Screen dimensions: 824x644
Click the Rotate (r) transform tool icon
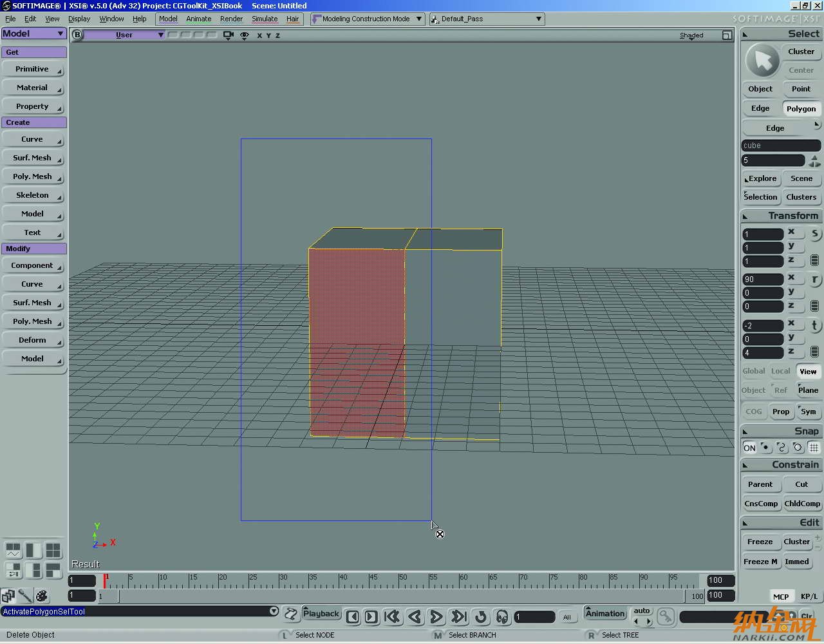coord(814,279)
